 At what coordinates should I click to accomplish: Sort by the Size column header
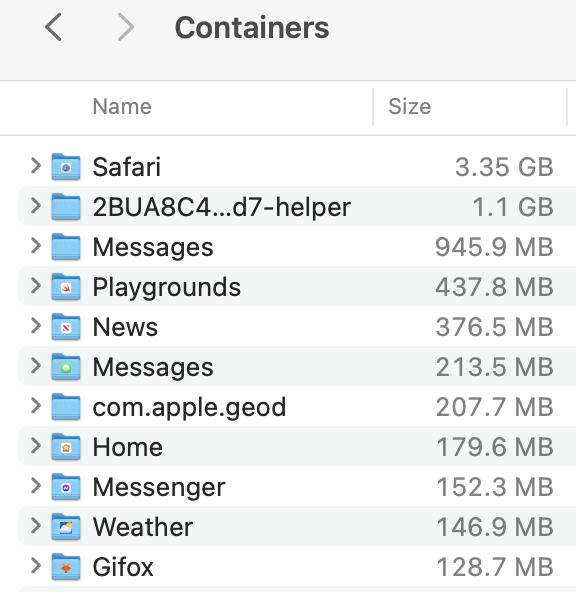[x=410, y=106]
